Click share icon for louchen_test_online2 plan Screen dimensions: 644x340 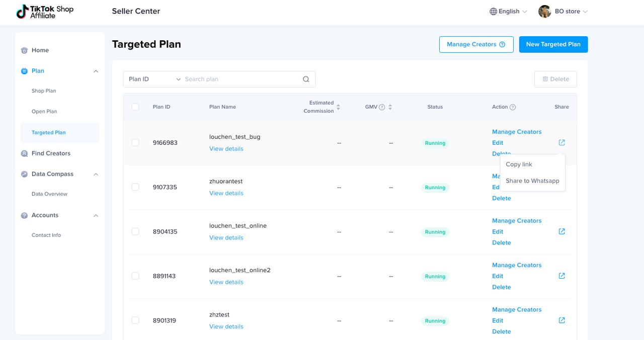[x=561, y=276]
